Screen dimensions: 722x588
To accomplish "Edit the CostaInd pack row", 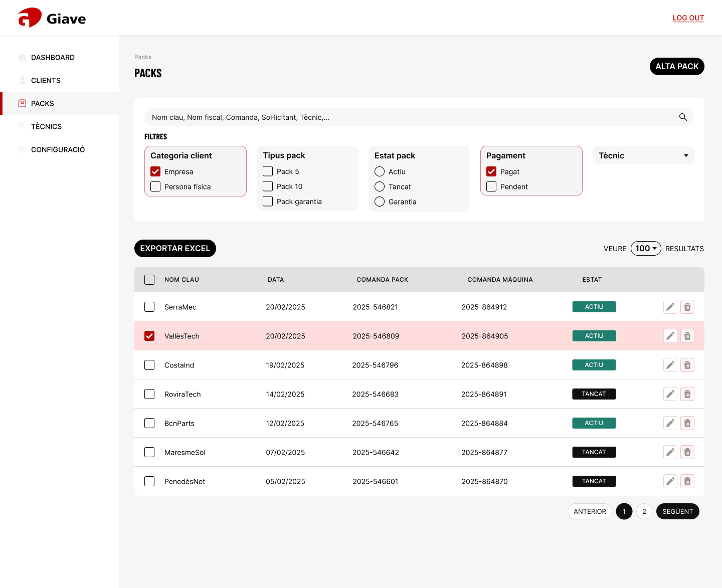I will click(670, 365).
